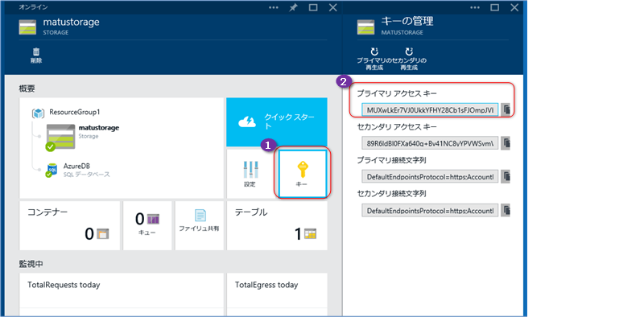
Task: Click the 概要 section heading
Action: coord(27,89)
